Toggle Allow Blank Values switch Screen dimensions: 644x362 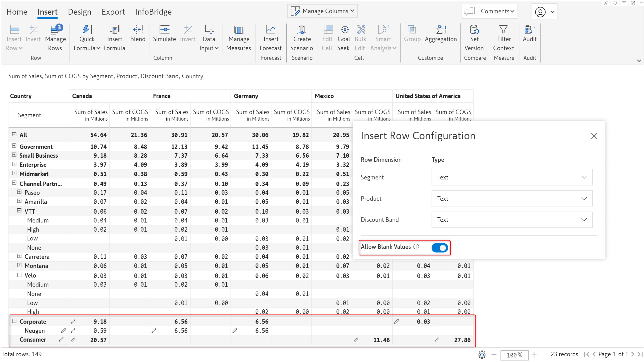pyautogui.click(x=440, y=248)
